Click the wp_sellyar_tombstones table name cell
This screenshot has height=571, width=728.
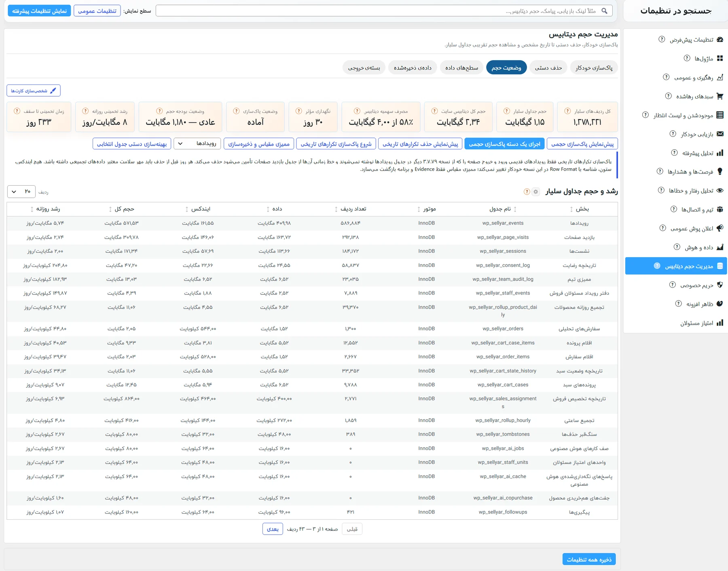[x=503, y=434]
